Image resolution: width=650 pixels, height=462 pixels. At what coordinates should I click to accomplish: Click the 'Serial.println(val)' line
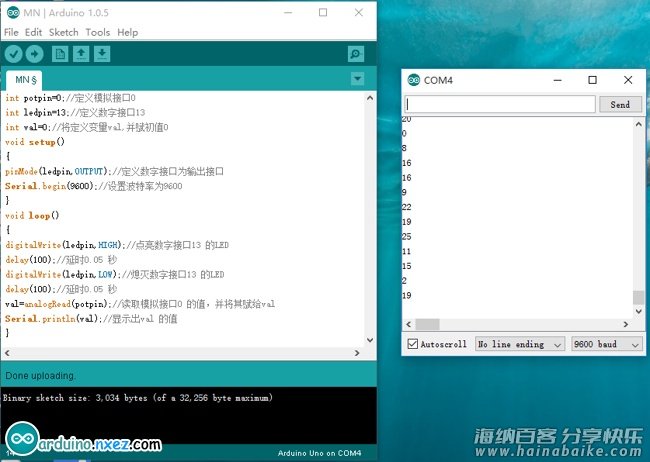[91, 319]
